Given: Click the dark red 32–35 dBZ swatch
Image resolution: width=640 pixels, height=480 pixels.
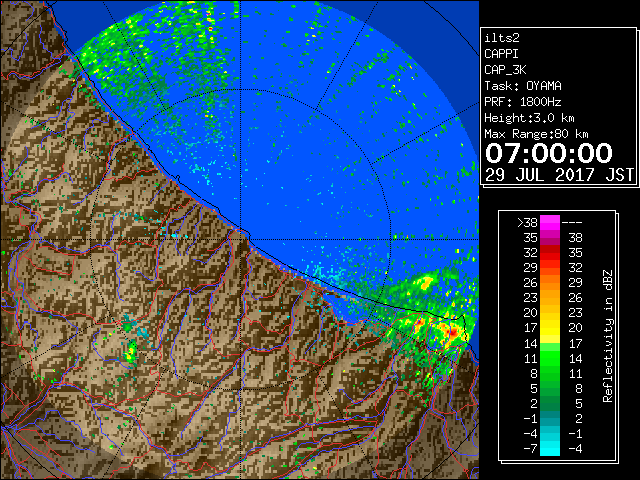Looking at the screenshot, I should [x=550, y=253].
